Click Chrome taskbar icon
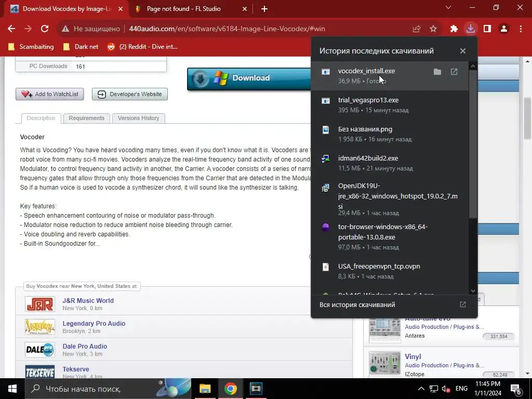The image size is (532, 399). pyautogui.click(x=230, y=389)
